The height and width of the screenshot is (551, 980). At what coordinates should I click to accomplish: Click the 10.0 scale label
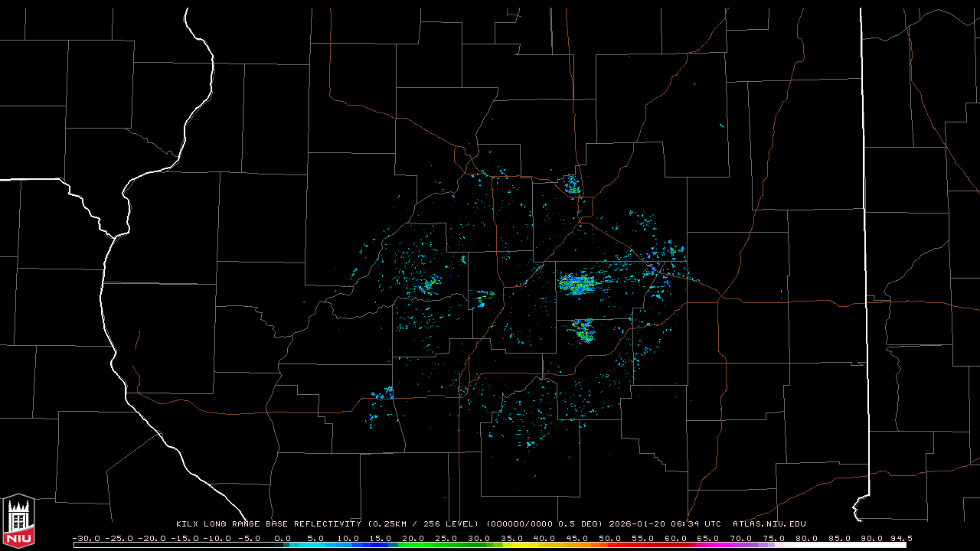tap(348, 538)
